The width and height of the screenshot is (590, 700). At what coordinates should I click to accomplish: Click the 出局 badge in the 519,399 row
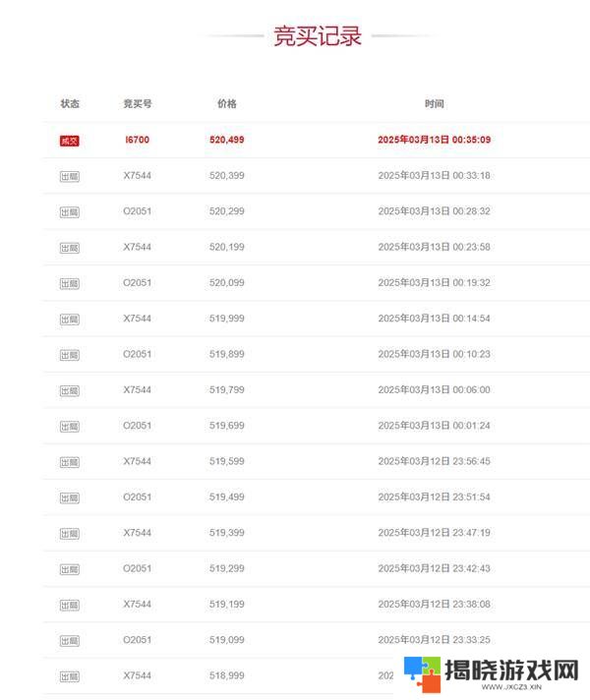pos(69,534)
